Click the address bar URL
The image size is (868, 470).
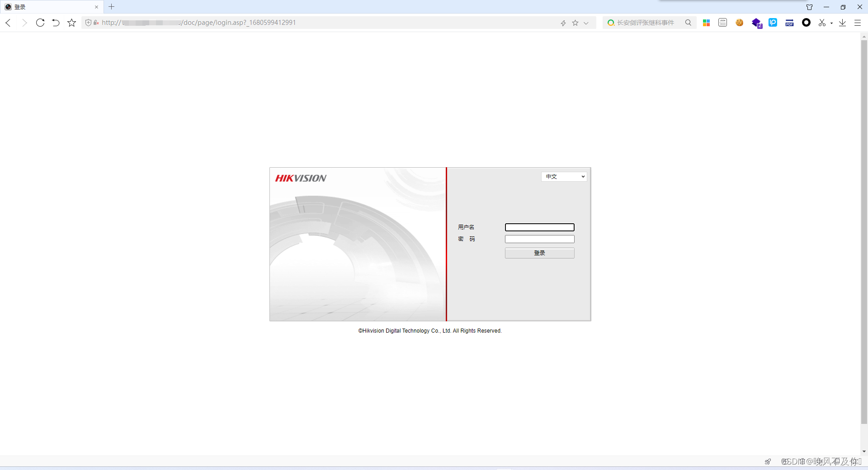pyautogui.click(x=199, y=23)
